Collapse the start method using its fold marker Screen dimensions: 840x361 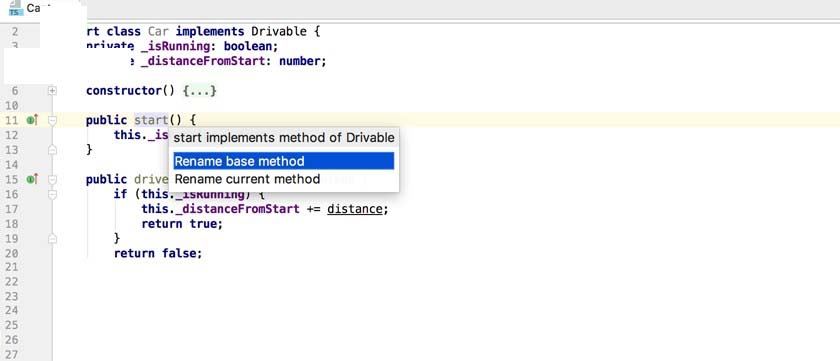click(52, 121)
